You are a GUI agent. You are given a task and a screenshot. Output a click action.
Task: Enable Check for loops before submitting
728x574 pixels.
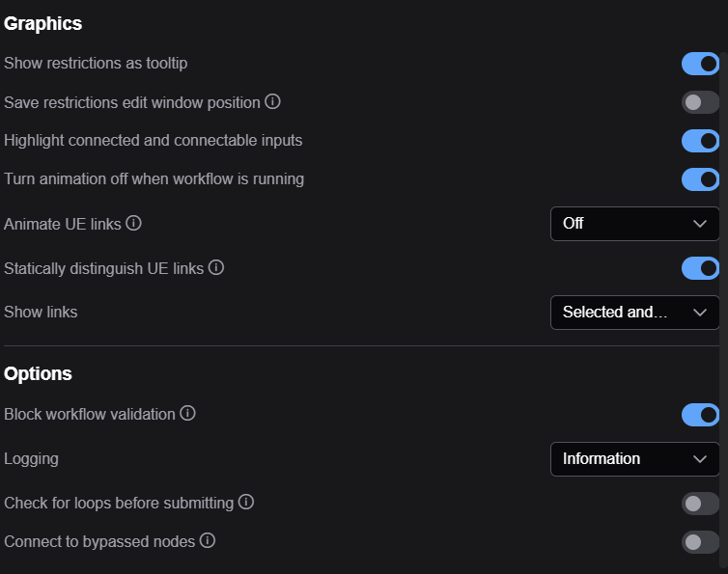point(700,504)
